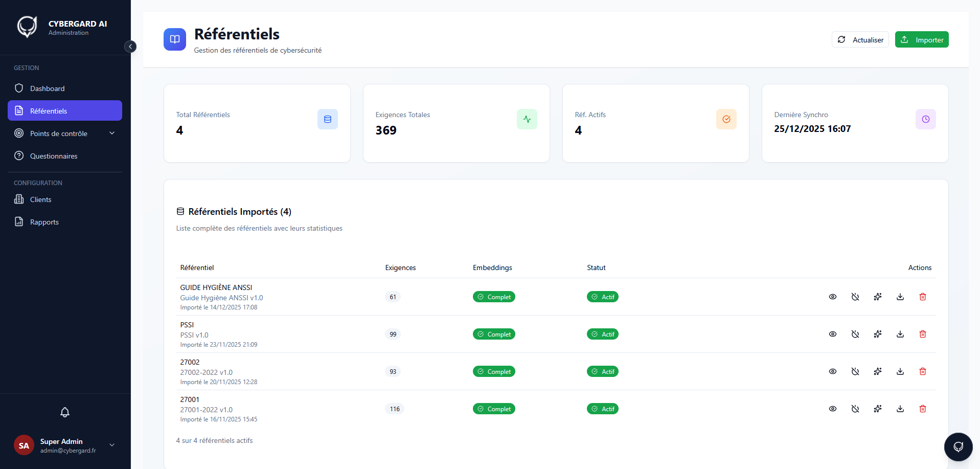Click the Exigences Totales activity icon
This screenshot has width=980, height=469.
coord(527,119)
